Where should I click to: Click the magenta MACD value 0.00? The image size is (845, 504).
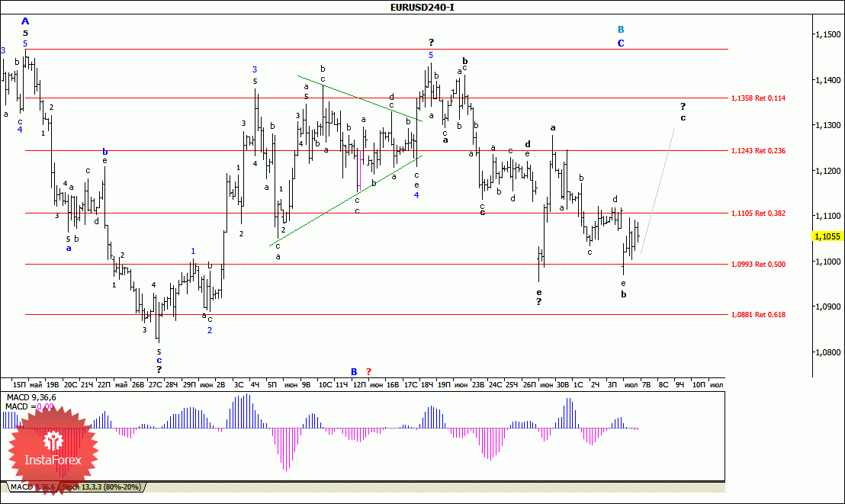(x=45, y=406)
